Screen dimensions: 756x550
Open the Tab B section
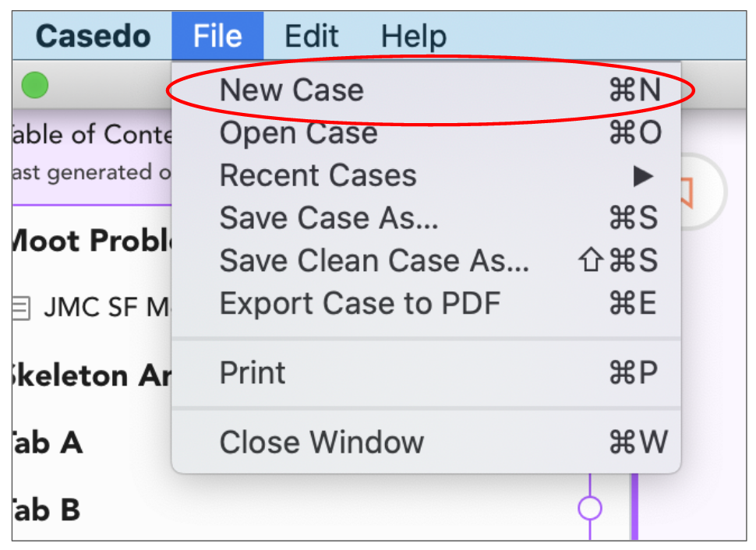point(46,510)
